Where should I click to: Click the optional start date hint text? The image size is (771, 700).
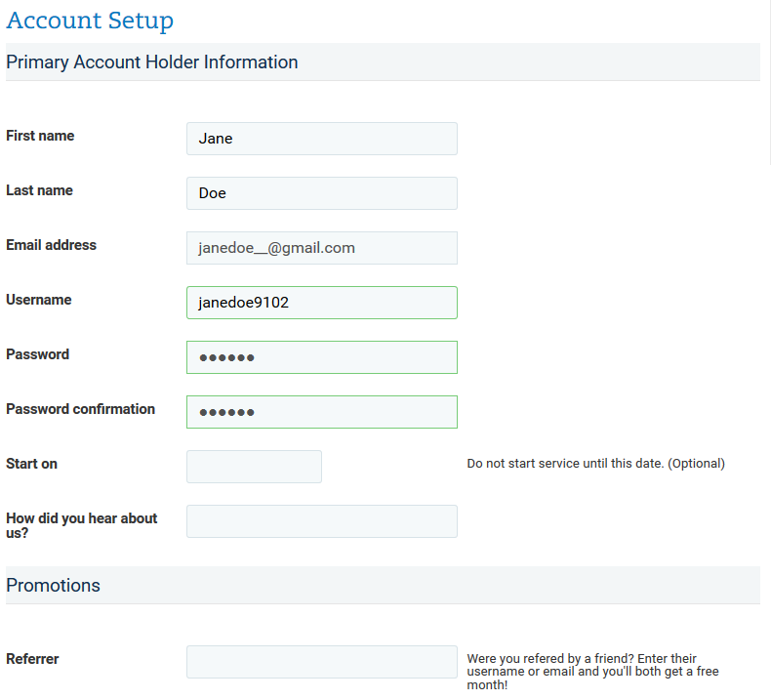click(595, 464)
